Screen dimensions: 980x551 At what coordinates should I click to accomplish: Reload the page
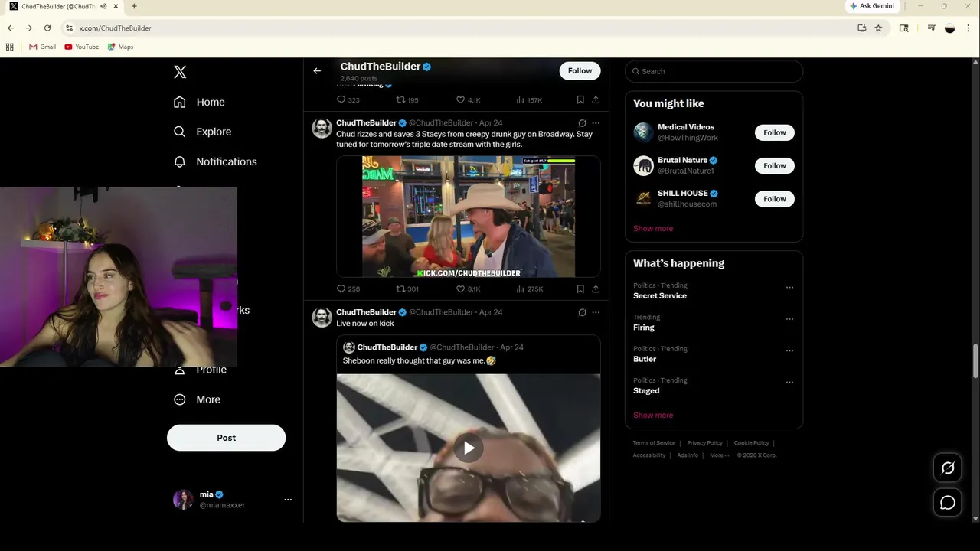coord(47,28)
